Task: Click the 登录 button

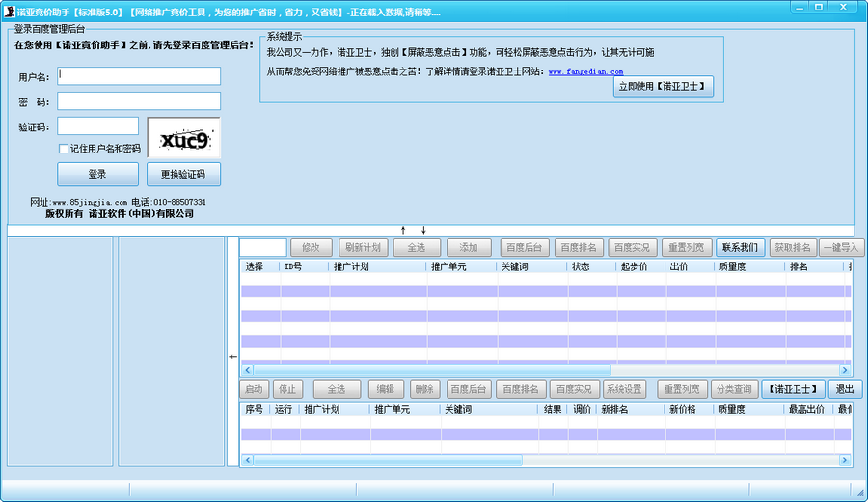Action: point(98,174)
